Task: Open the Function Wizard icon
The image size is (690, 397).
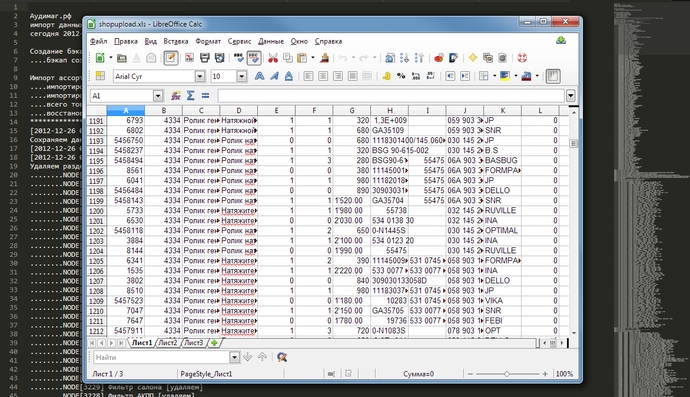Action: (x=176, y=96)
